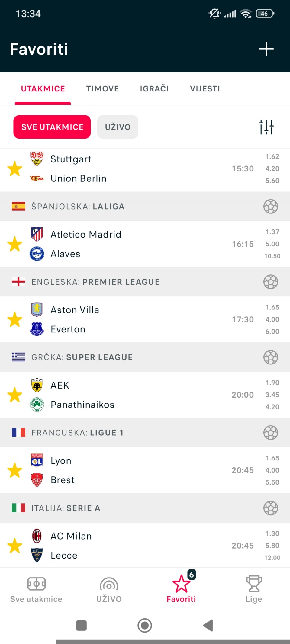
Task: Remove the AC Milan vs Lecce favorite star
Action: tap(15, 546)
